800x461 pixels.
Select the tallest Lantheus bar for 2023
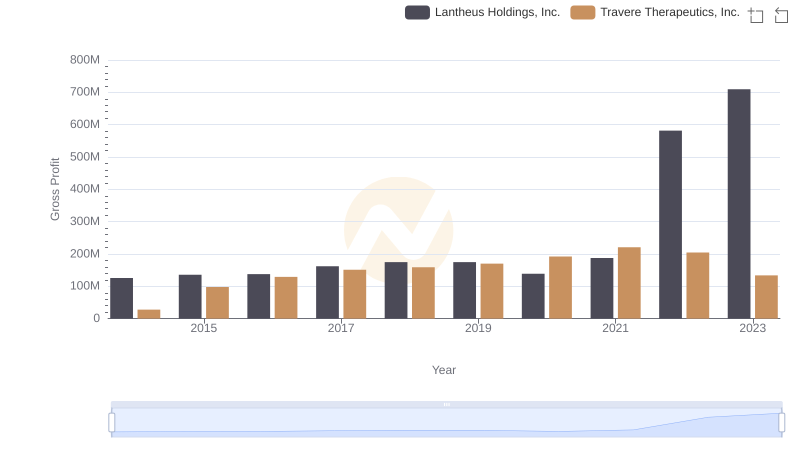(739, 204)
